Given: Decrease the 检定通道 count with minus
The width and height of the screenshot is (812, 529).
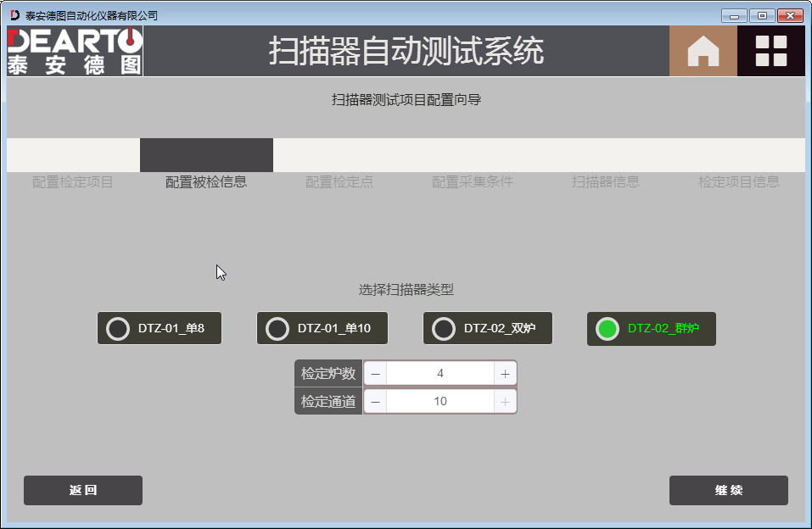Looking at the screenshot, I should (x=375, y=402).
